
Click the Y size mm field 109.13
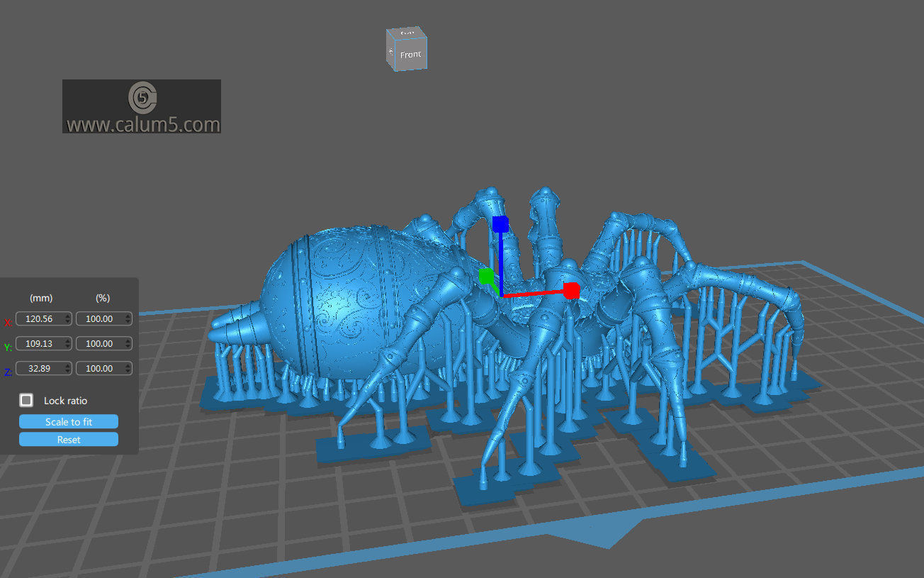43,344
